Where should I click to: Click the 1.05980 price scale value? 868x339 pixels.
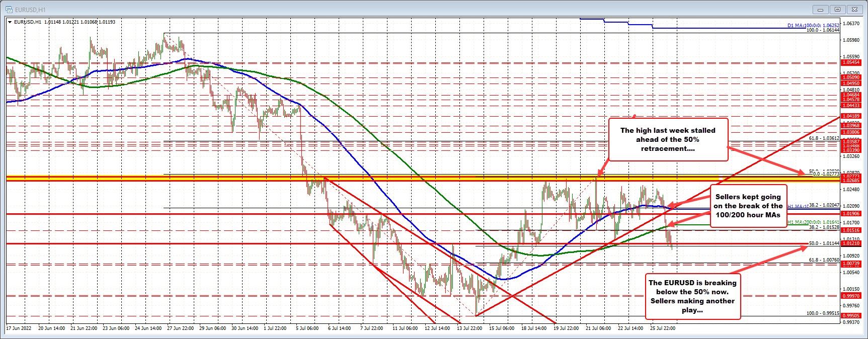(851, 40)
